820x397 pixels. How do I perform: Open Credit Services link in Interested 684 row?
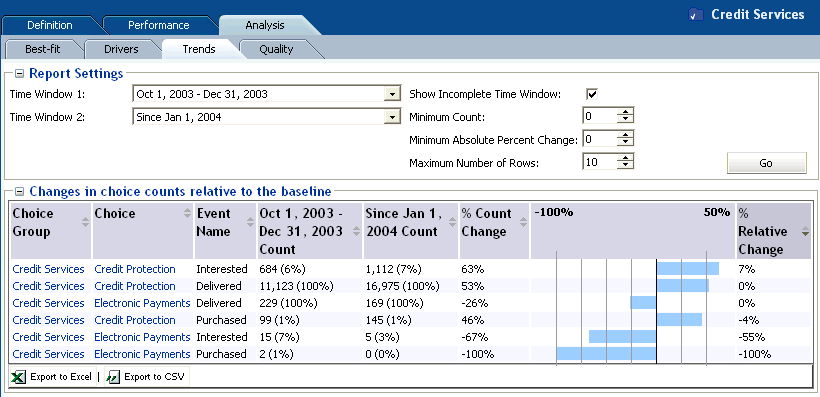[48, 269]
